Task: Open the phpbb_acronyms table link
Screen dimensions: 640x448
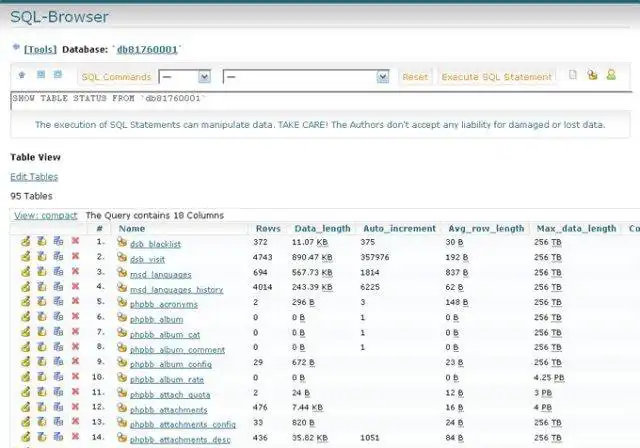Action: click(164, 304)
